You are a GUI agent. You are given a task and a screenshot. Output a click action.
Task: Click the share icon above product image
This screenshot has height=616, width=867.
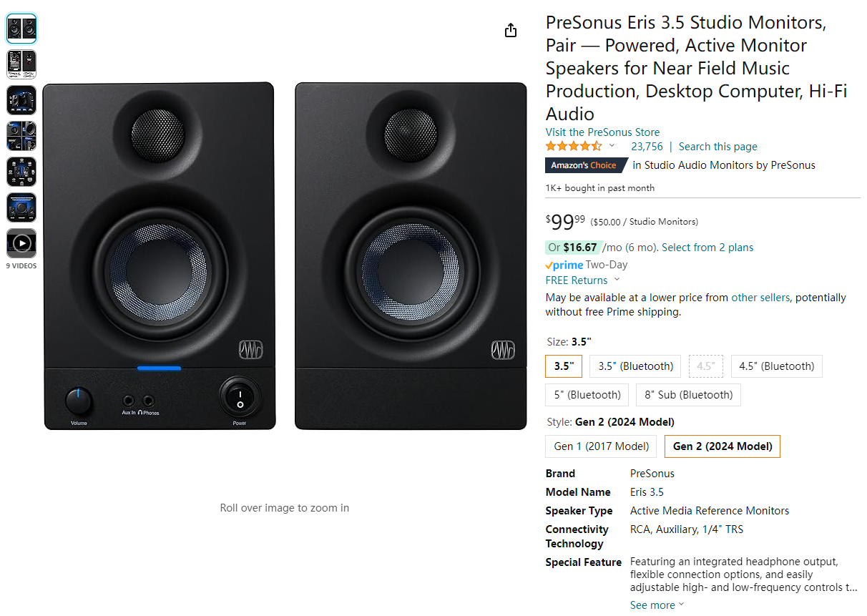pos(510,30)
